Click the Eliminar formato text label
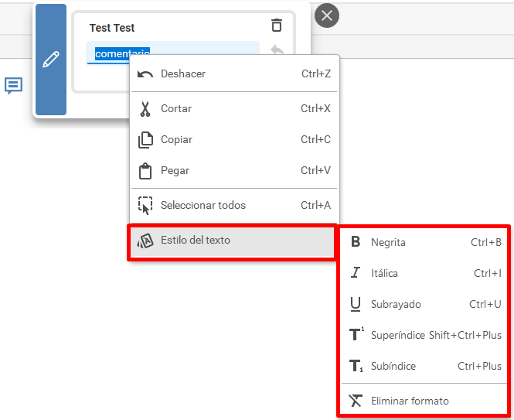514x420 pixels. [x=410, y=401]
